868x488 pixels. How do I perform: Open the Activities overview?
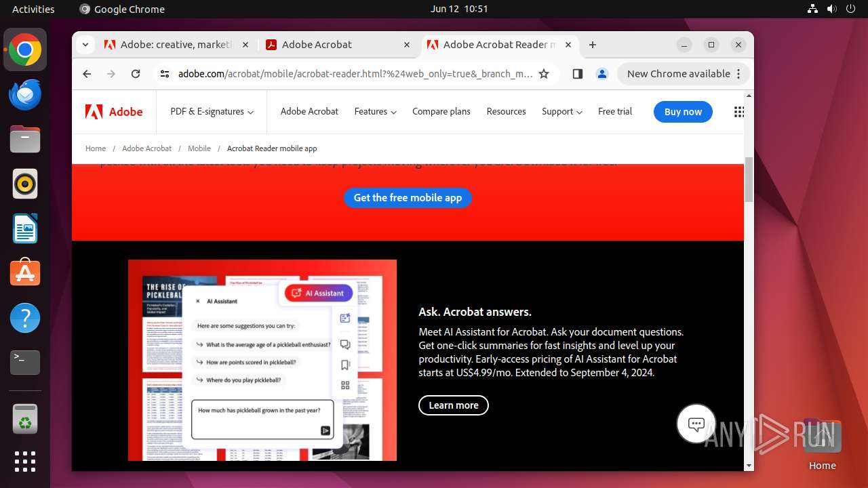tap(33, 9)
